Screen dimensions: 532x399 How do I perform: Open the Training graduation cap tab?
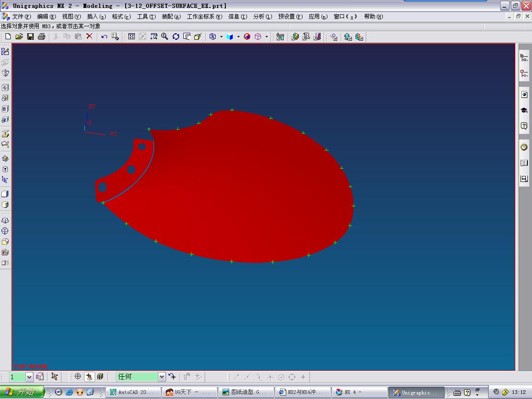(524, 110)
